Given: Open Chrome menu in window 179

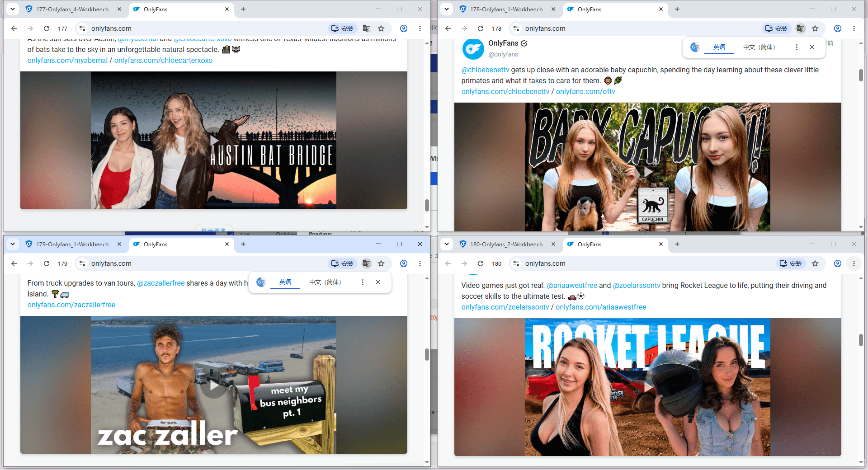Looking at the screenshot, I should 420,263.
